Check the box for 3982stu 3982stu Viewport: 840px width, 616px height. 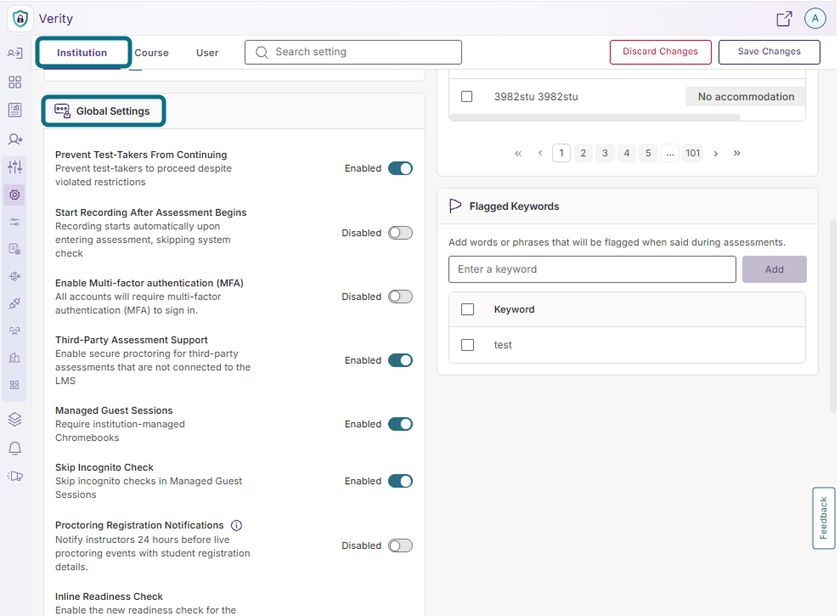pos(467,97)
